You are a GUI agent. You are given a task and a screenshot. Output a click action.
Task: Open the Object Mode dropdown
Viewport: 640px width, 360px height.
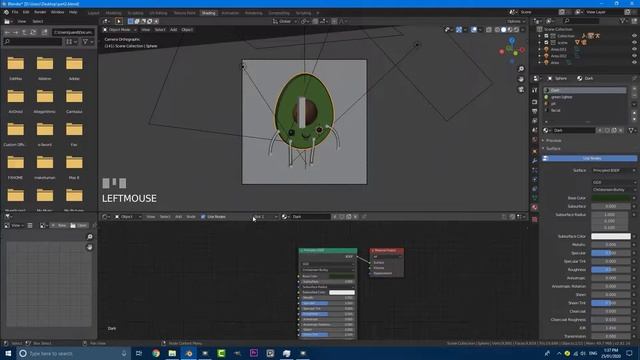click(120, 30)
